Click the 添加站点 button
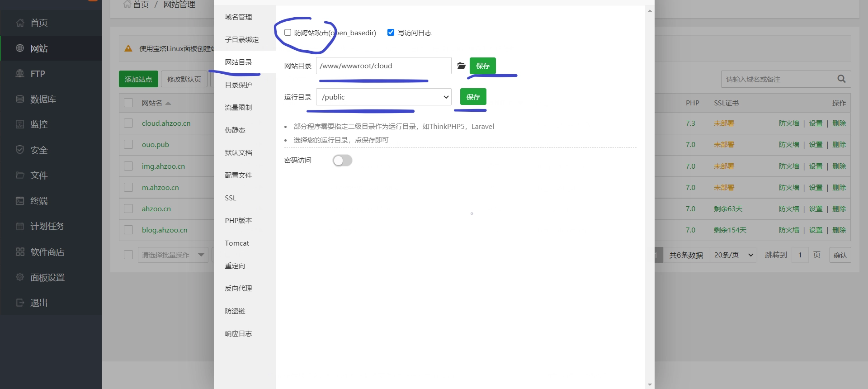The height and width of the screenshot is (389, 868). click(138, 79)
